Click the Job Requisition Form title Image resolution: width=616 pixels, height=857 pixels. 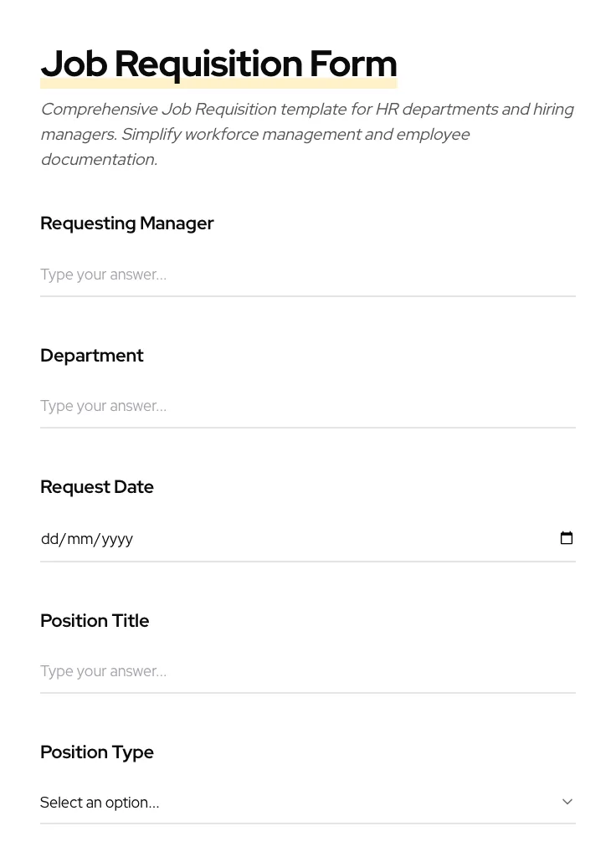[x=218, y=64]
